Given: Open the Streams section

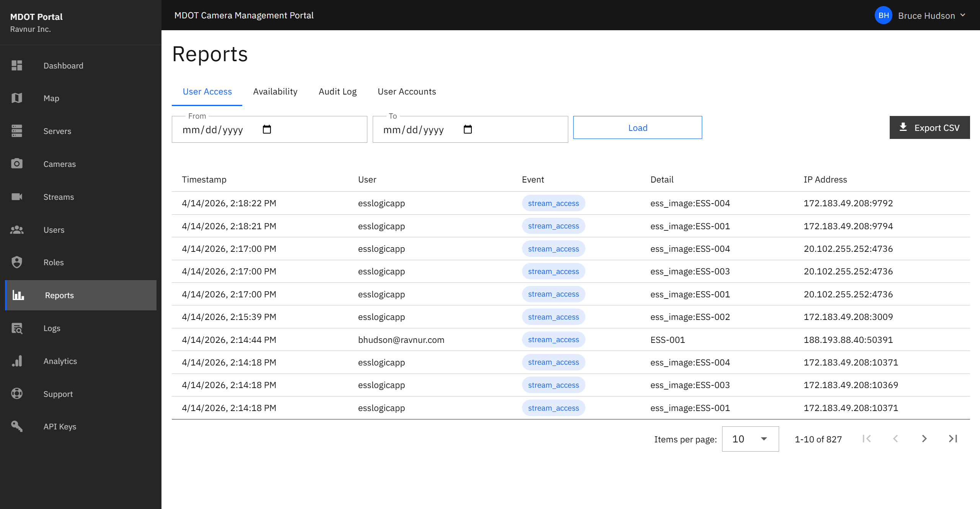Looking at the screenshot, I should point(59,197).
